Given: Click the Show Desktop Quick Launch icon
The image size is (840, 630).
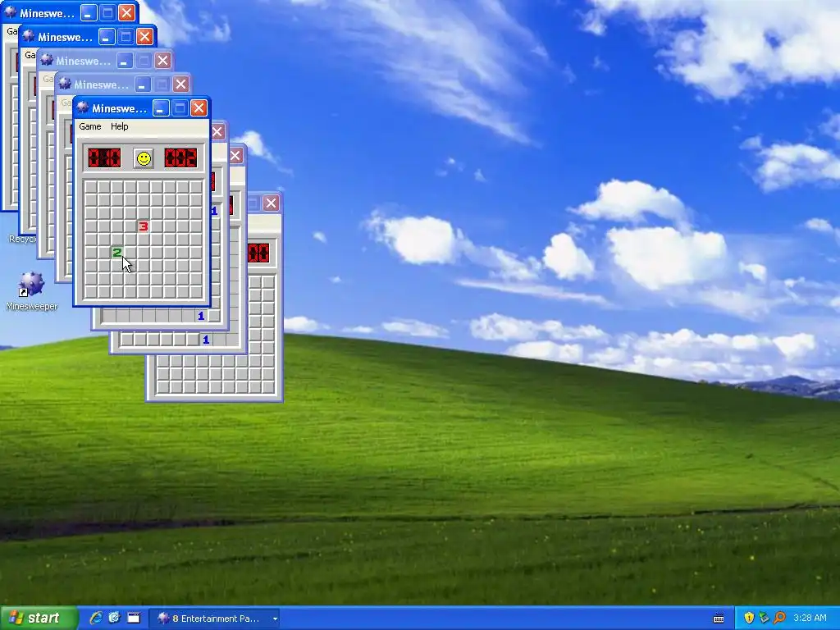Looking at the screenshot, I should point(134,619).
